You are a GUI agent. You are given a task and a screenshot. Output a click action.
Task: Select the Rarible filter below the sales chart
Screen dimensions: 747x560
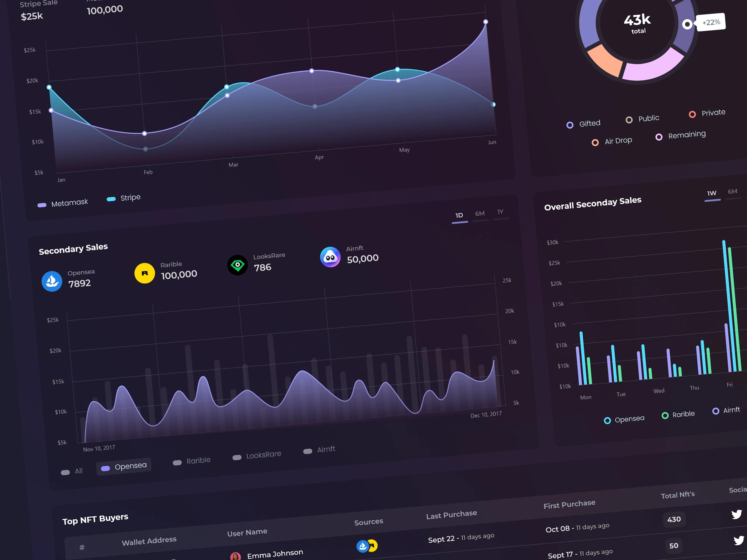pyautogui.click(x=192, y=461)
